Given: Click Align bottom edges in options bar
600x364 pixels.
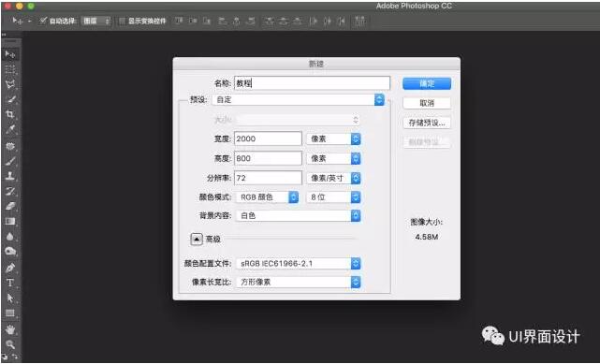Looking at the screenshot, I should coord(207,21).
